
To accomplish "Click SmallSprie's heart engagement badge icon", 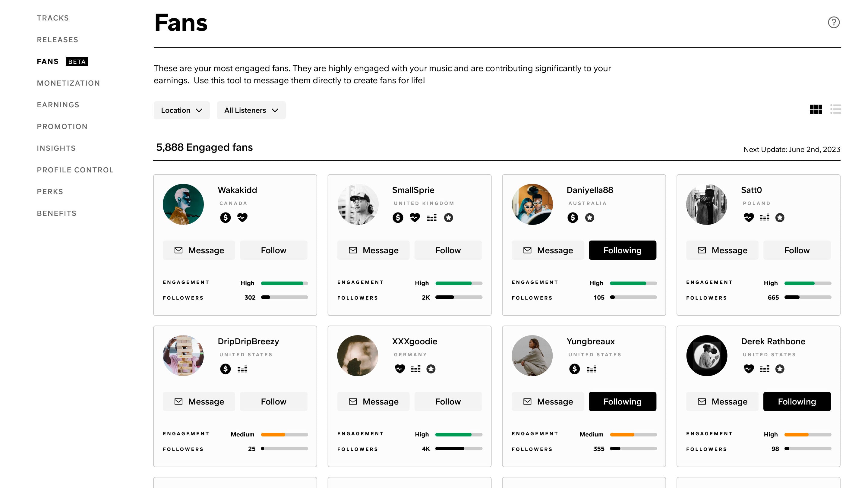I will pos(415,218).
